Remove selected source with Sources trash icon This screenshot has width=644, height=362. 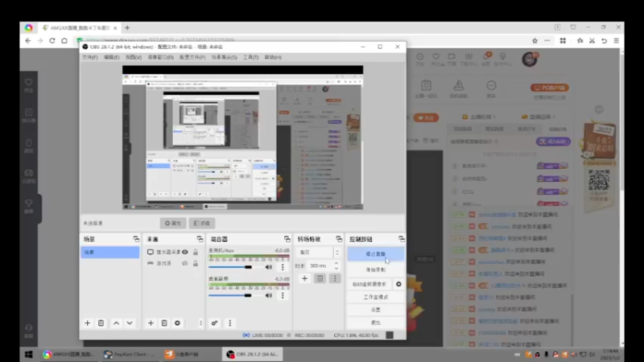pyautogui.click(x=164, y=323)
